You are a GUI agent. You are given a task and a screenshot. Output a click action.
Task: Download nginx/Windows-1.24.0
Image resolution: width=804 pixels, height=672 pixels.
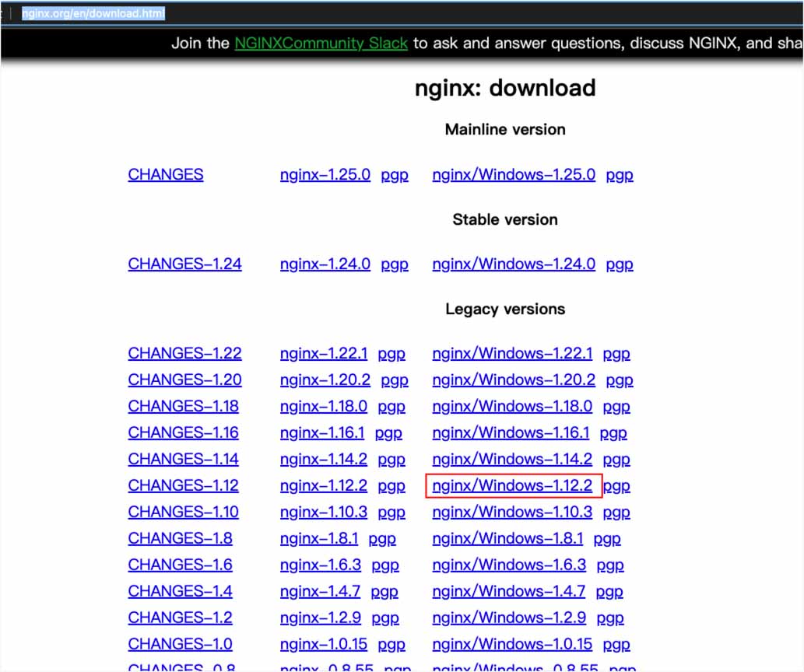point(514,264)
